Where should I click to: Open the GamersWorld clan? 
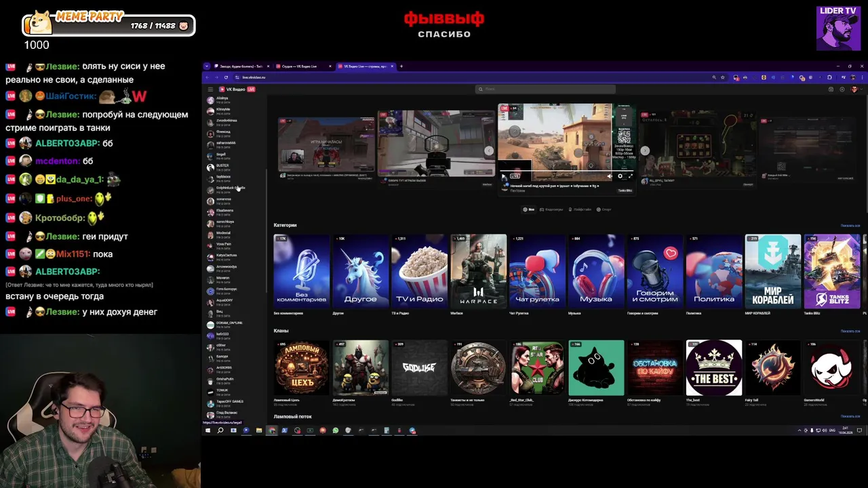(x=832, y=367)
